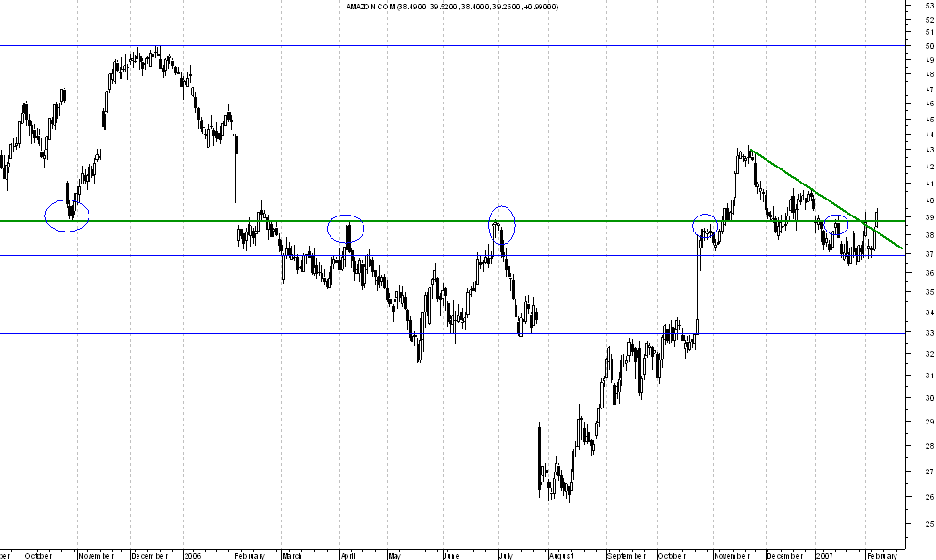
Task: Click the 35 price label on the price axis
Action: tap(929, 292)
